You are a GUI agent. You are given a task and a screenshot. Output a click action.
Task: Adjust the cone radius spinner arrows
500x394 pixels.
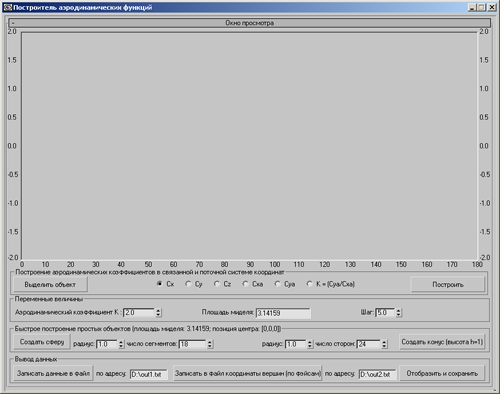point(310,344)
